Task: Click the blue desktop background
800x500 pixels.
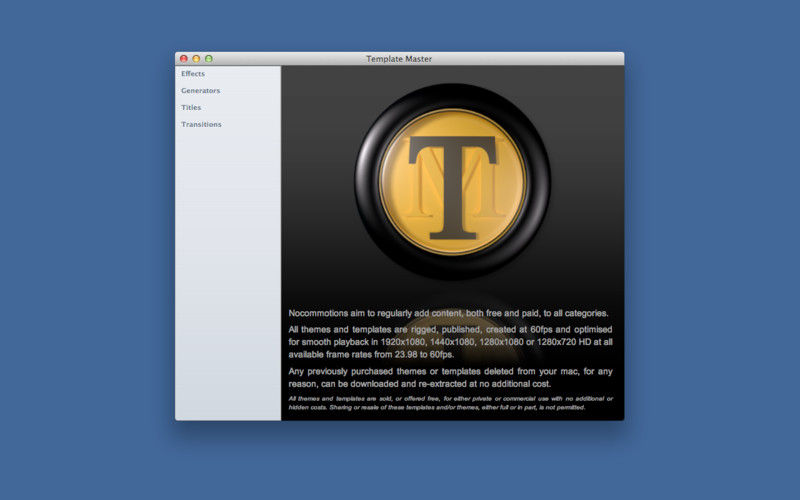Action: pos(80,250)
